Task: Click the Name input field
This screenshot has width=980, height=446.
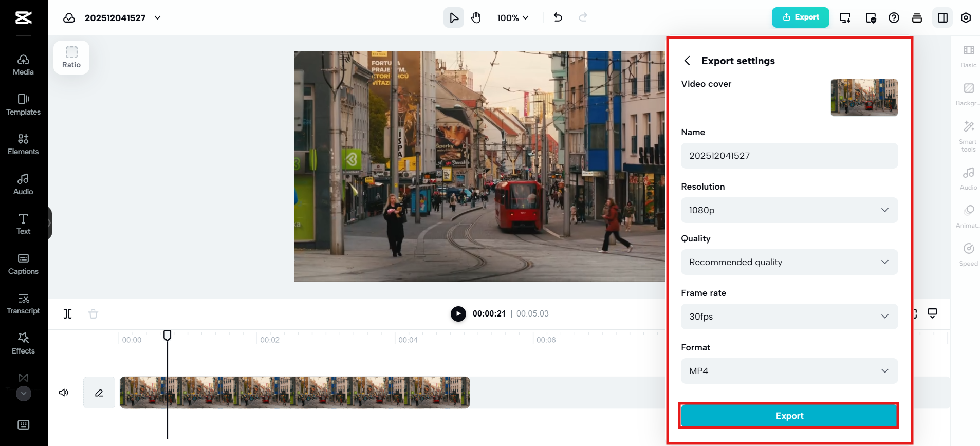Action: [789, 156]
